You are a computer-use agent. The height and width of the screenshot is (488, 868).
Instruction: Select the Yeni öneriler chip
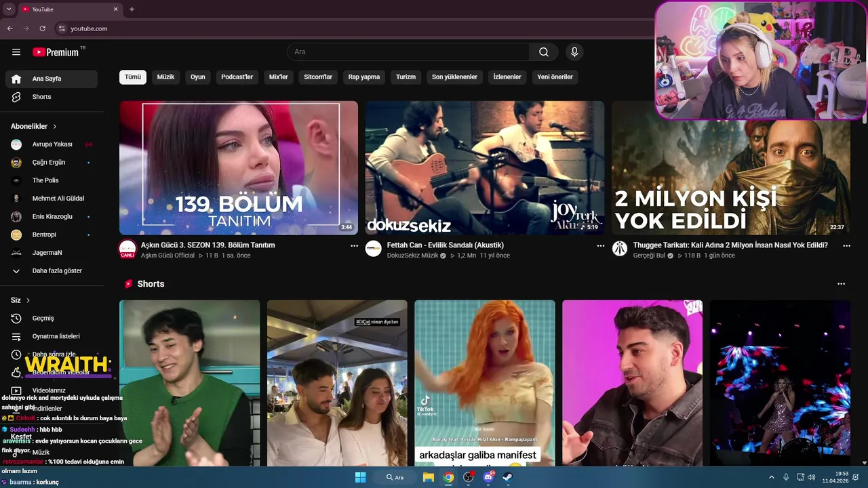(555, 77)
